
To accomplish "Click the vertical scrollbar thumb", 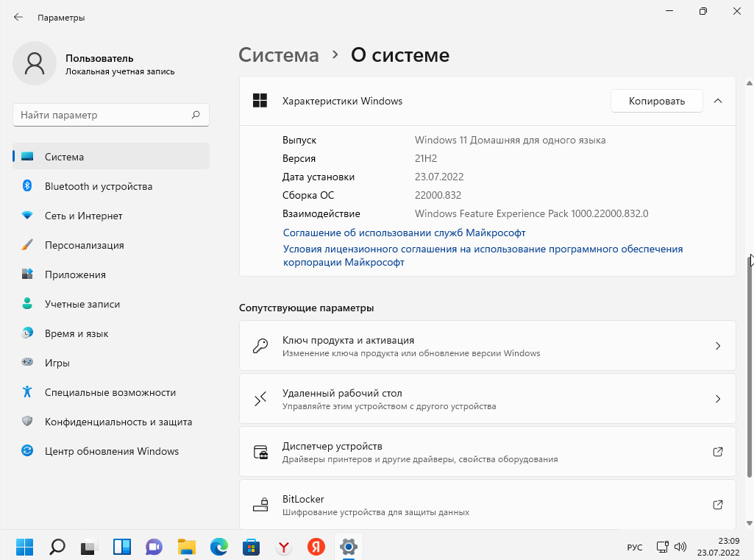I will [749, 366].
